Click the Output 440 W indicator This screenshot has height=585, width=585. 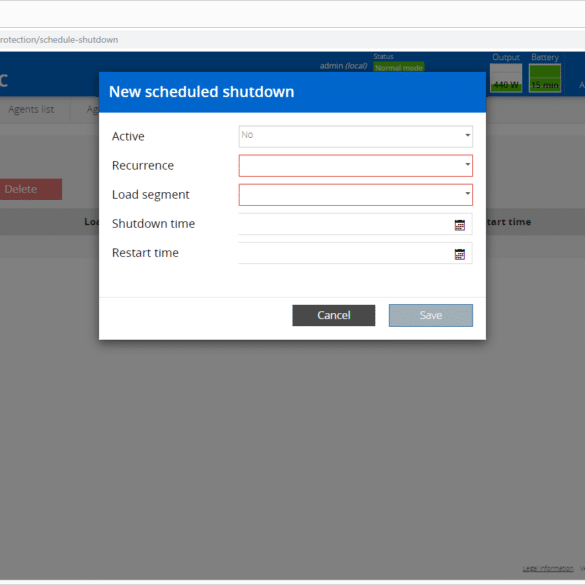506,78
